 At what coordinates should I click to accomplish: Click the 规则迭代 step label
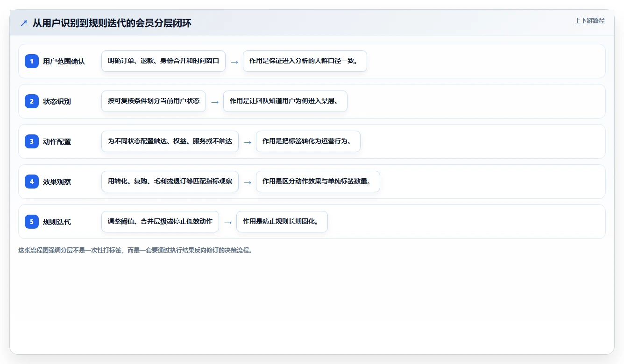[x=57, y=222]
